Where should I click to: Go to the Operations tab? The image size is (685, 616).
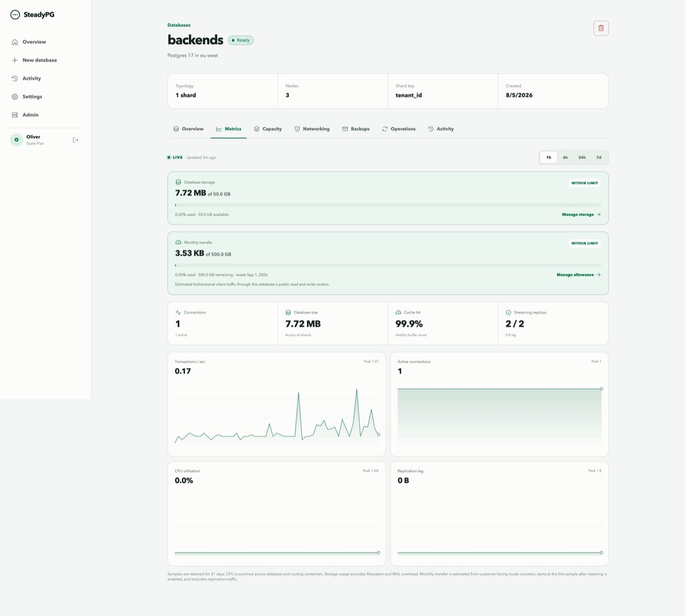pos(399,129)
